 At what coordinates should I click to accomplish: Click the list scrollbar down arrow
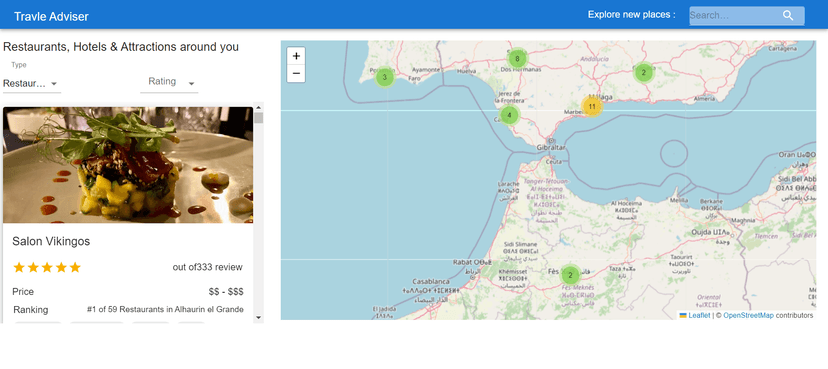click(x=258, y=317)
